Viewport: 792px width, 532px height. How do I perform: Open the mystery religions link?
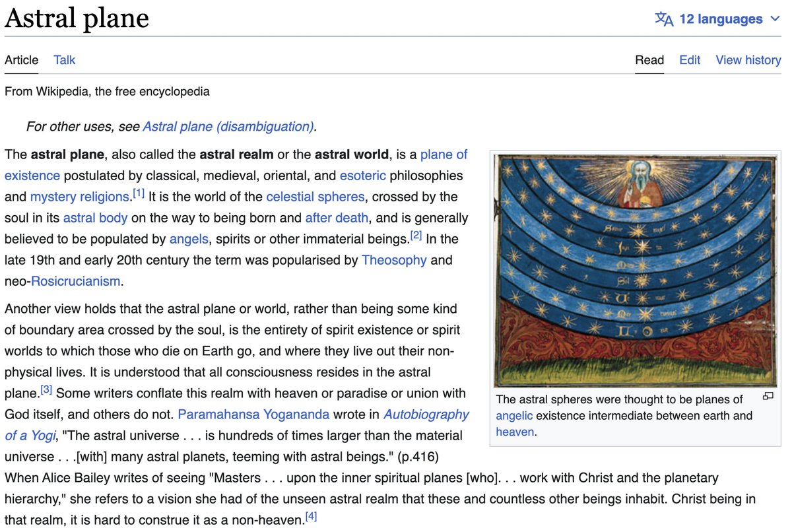click(x=80, y=197)
